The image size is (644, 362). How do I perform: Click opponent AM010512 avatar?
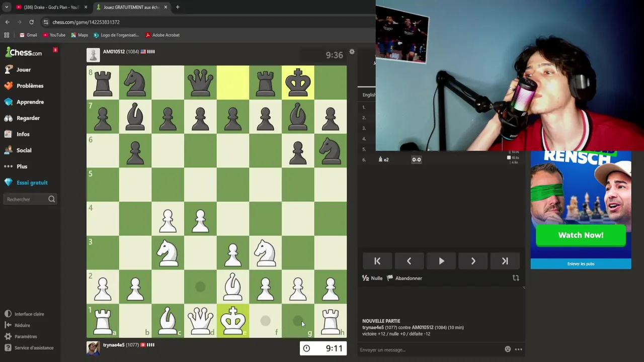pyautogui.click(x=93, y=55)
